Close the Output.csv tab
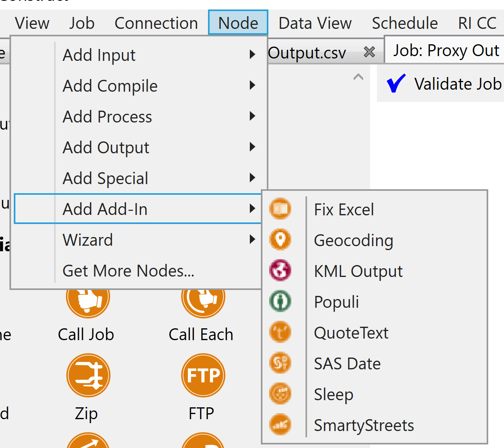This screenshot has width=504, height=448. [368, 51]
